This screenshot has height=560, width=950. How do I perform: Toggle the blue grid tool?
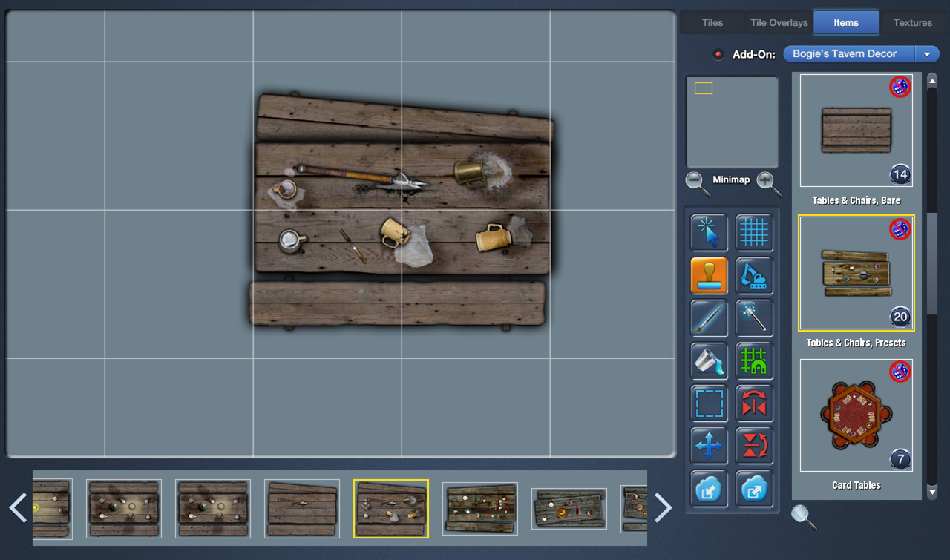coord(754,233)
